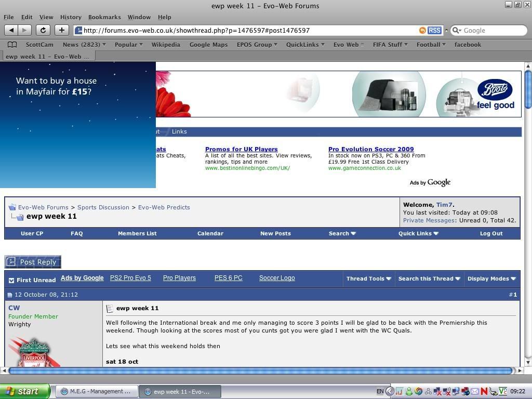Open the forum FAQ link
Screen dimensions: 532x399
click(77, 233)
